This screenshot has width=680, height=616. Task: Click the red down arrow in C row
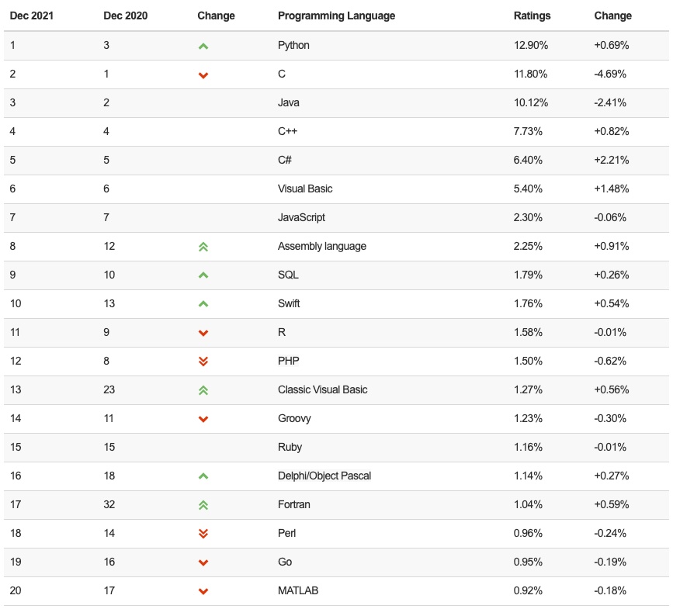click(203, 75)
